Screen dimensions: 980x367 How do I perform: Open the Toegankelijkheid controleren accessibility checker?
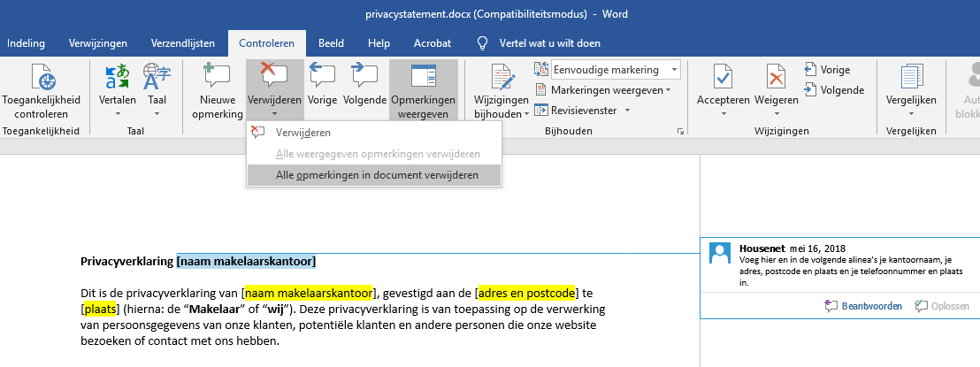click(x=42, y=91)
